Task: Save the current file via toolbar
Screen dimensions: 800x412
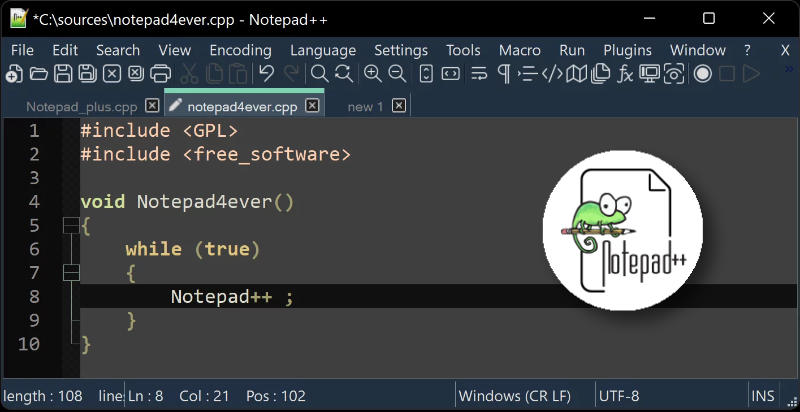Action: pos(63,74)
